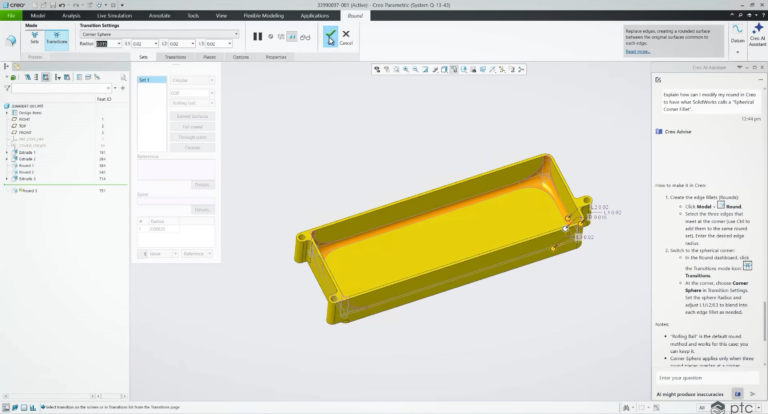Click the Zoom In icon in graphics toolbar
Screen dimensions: 768x414
[x=406, y=70]
